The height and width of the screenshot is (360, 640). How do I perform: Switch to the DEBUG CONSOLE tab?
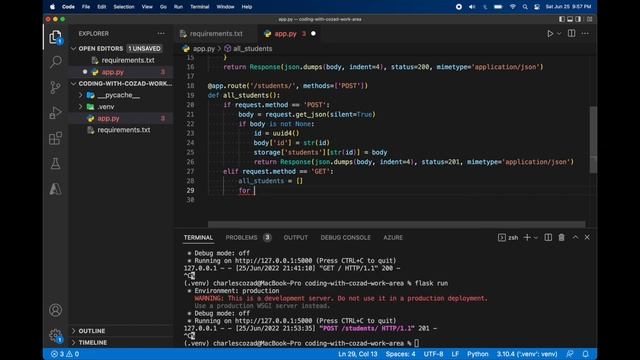[345, 238]
